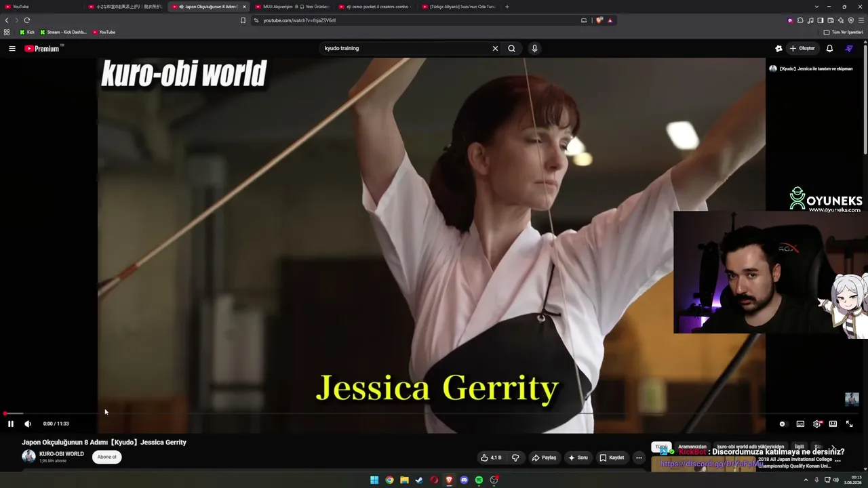This screenshot has width=868, height=488.
Task: Open the Windows Start menu
Action: click(374, 480)
